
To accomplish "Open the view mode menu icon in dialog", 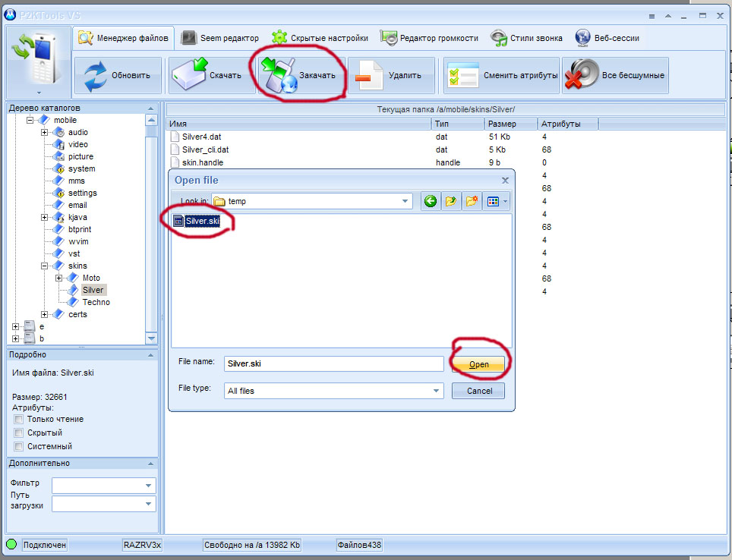I will [x=497, y=201].
